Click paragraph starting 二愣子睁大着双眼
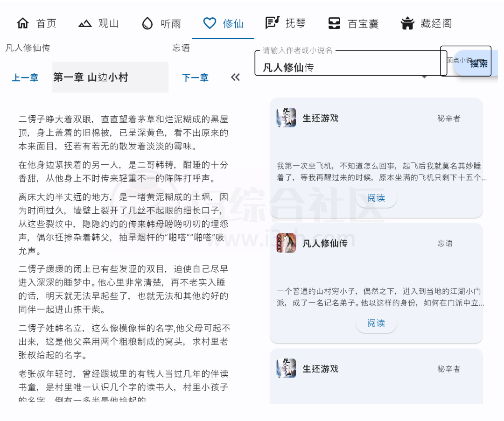 click(123, 133)
